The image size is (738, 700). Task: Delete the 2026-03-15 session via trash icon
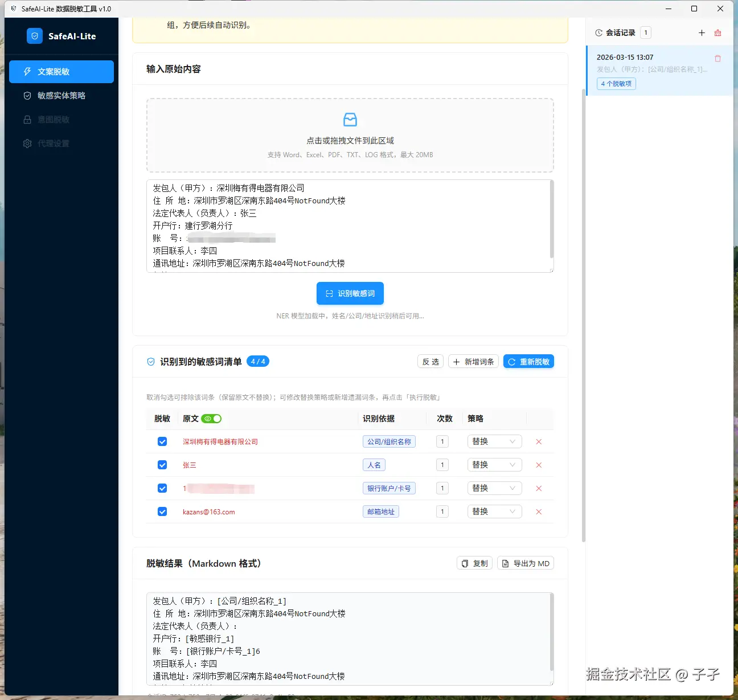pyautogui.click(x=717, y=58)
